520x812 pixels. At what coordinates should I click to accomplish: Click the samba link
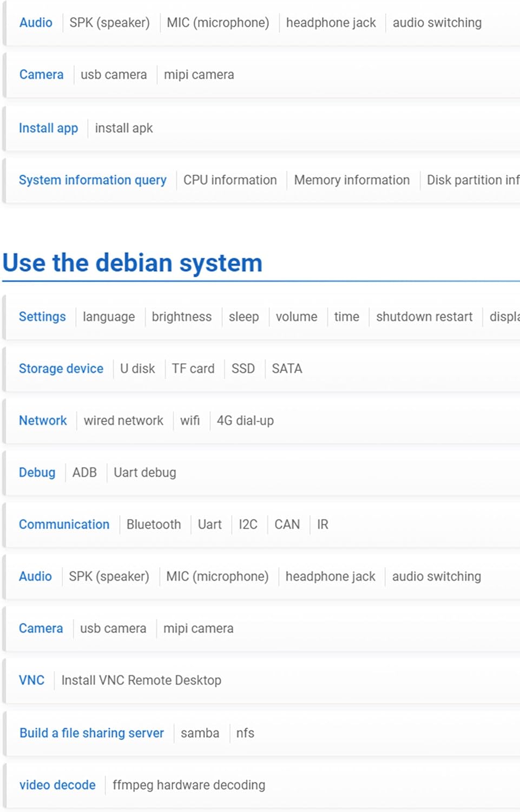(x=200, y=733)
